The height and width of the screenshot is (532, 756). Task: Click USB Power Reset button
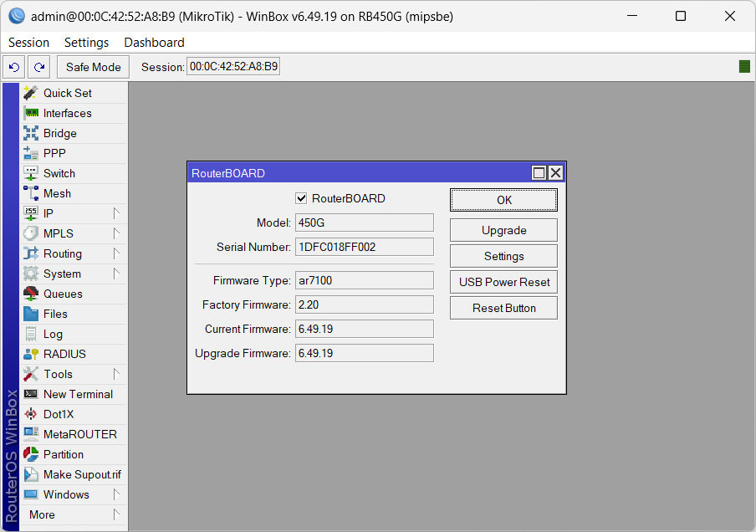(503, 282)
